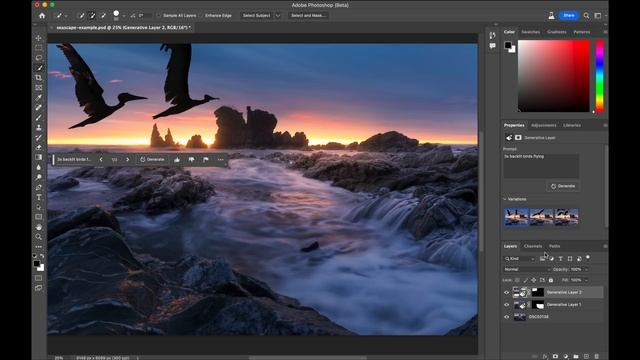Switch to the Channels tab
The height and width of the screenshot is (360, 640).
click(x=533, y=246)
